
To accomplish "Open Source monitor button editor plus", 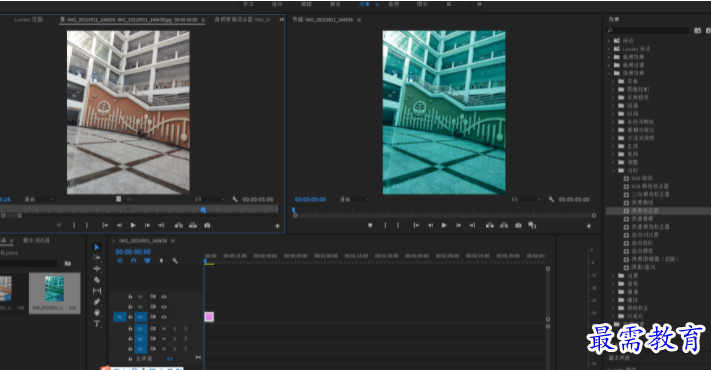I will tap(278, 226).
